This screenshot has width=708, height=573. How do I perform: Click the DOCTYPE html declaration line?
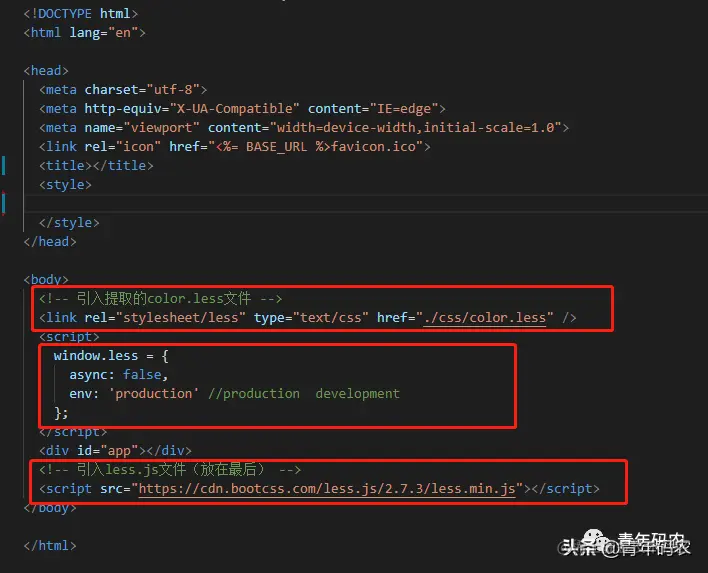click(x=80, y=14)
